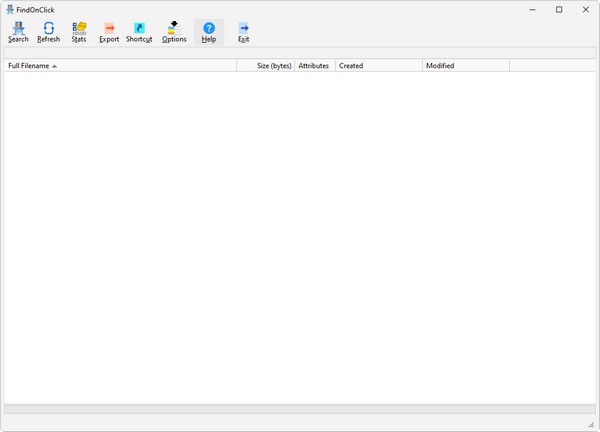Open the Stats view
Screen dimensions: 600x432
79,32
